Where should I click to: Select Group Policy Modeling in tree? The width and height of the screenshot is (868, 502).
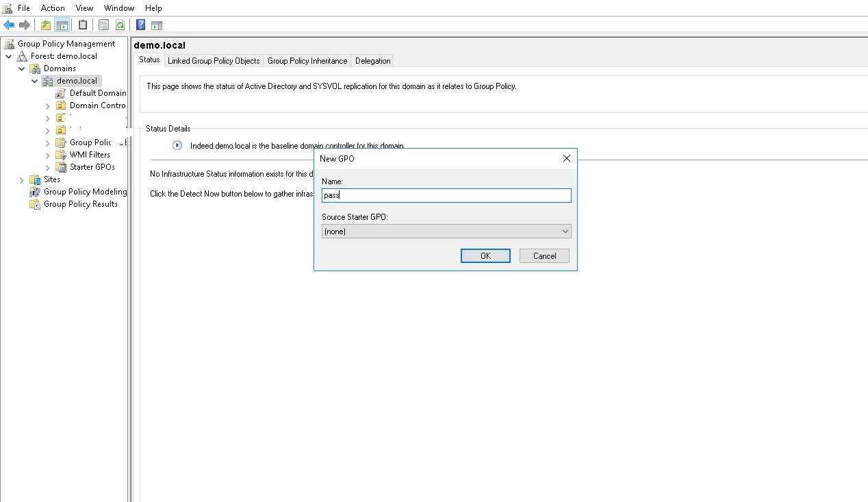85,192
